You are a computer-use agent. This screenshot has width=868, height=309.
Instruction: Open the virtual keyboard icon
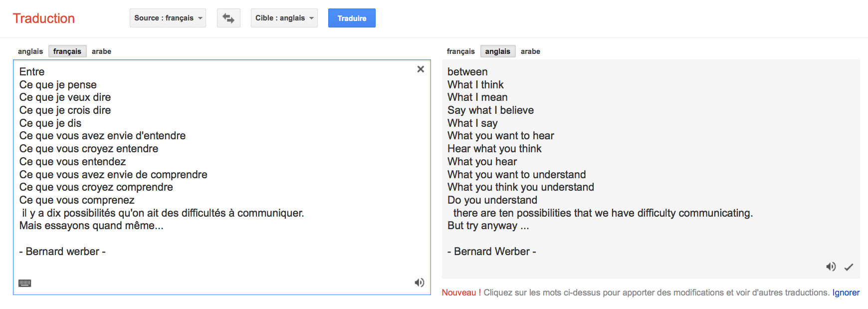pyautogui.click(x=25, y=283)
